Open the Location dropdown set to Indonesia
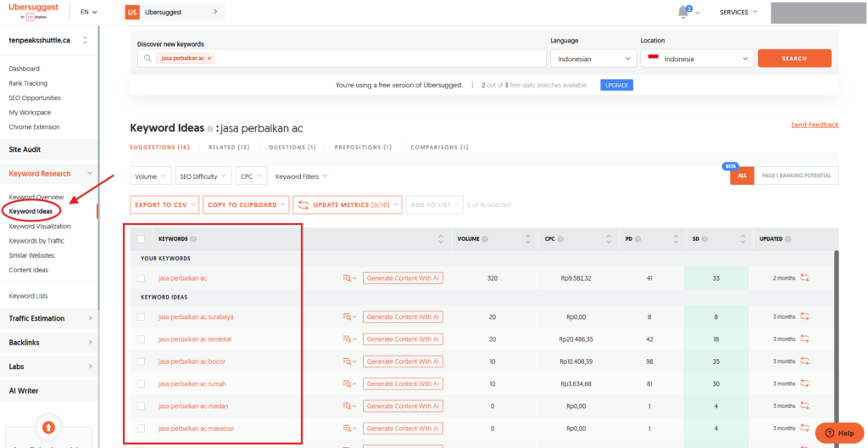This screenshot has width=868, height=448. [697, 59]
